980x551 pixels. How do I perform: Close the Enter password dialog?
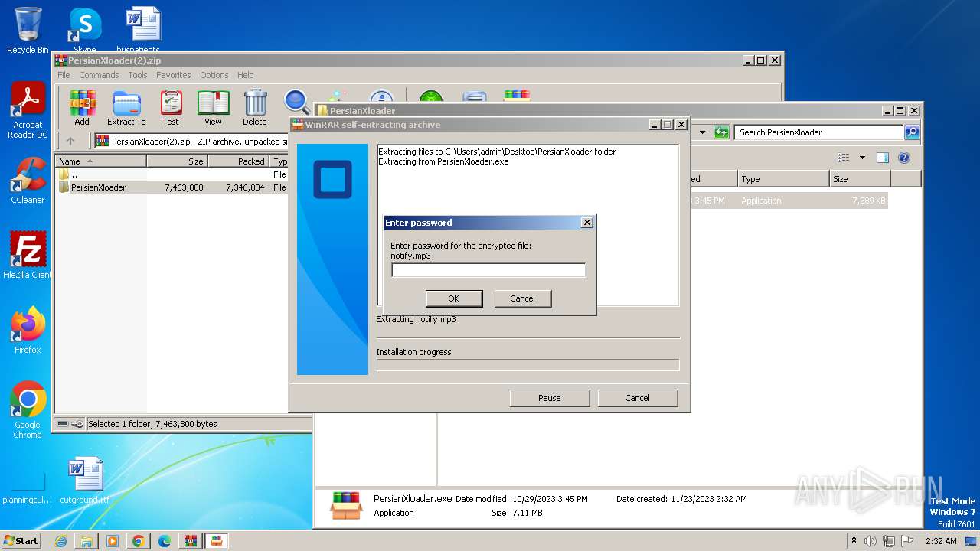tap(587, 223)
